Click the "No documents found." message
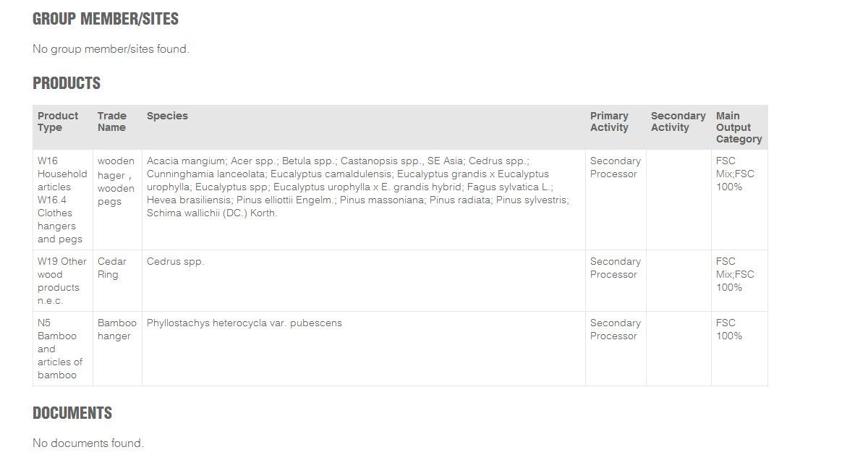Screen dimensions: 868x468 pyautogui.click(x=88, y=443)
